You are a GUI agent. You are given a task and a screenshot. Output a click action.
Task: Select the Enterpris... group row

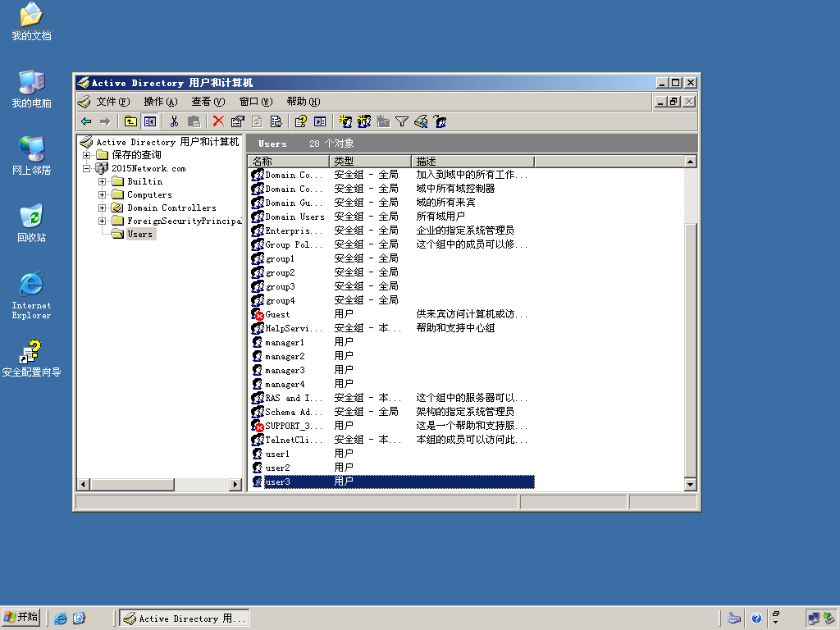392,231
